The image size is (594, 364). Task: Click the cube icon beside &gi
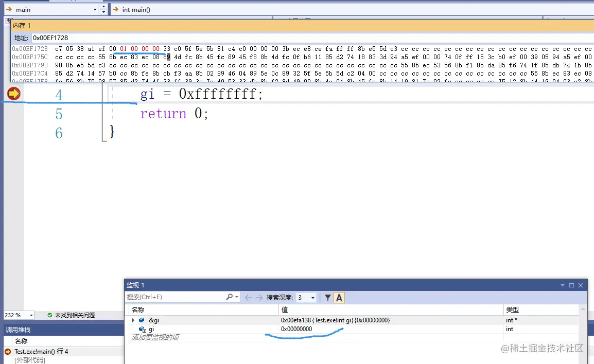click(x=142, y=320)
